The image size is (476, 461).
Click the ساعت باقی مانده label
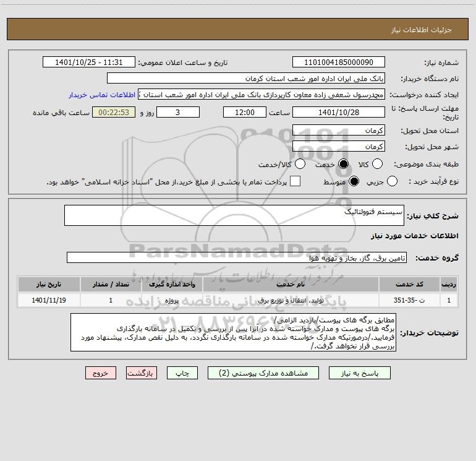61,113
